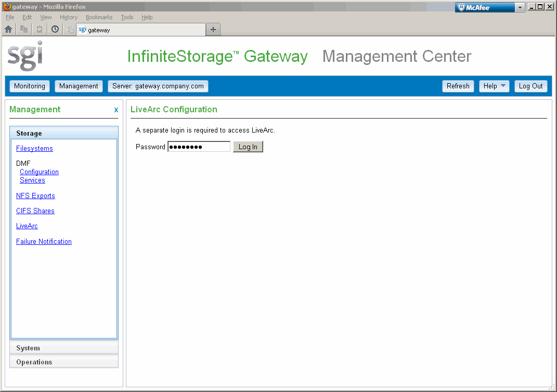557x392 pixels.
Task: Open the DMF Configuration link
Action: pyautogui.click(x=39, y=172)
